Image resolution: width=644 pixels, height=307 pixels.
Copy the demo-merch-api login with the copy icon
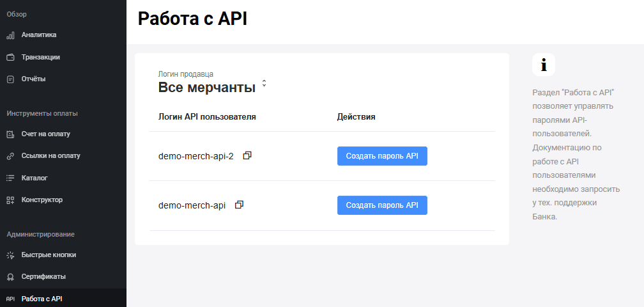click(x=240, y=205)
